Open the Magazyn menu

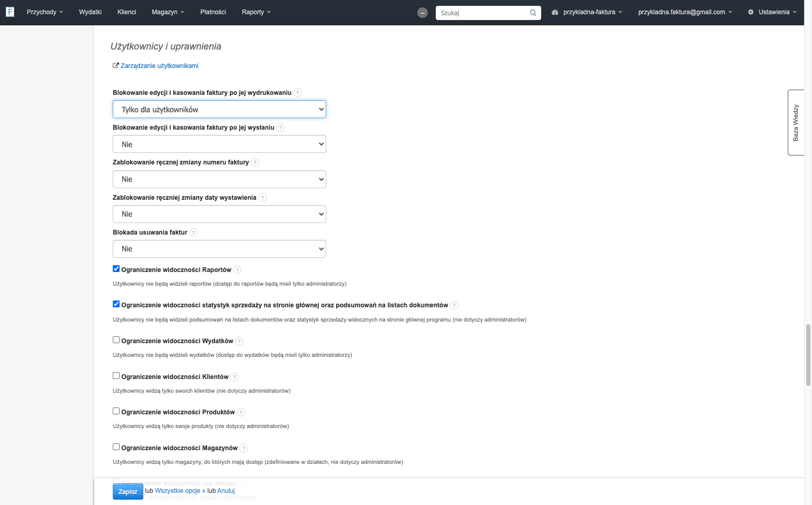pos(168,12)
